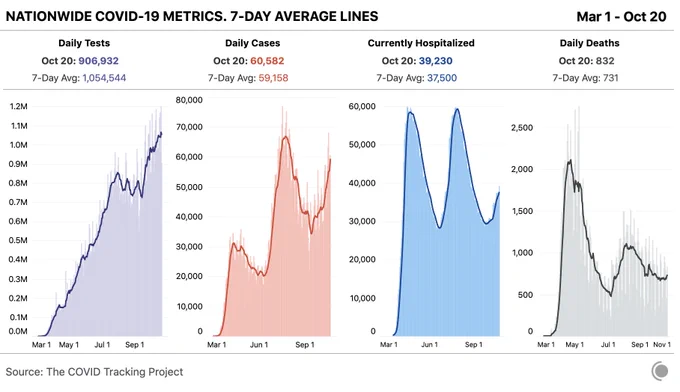Select the 906,932 daily tests value
The height and width of the screenshot is (392, 680).
pos(98,61)
